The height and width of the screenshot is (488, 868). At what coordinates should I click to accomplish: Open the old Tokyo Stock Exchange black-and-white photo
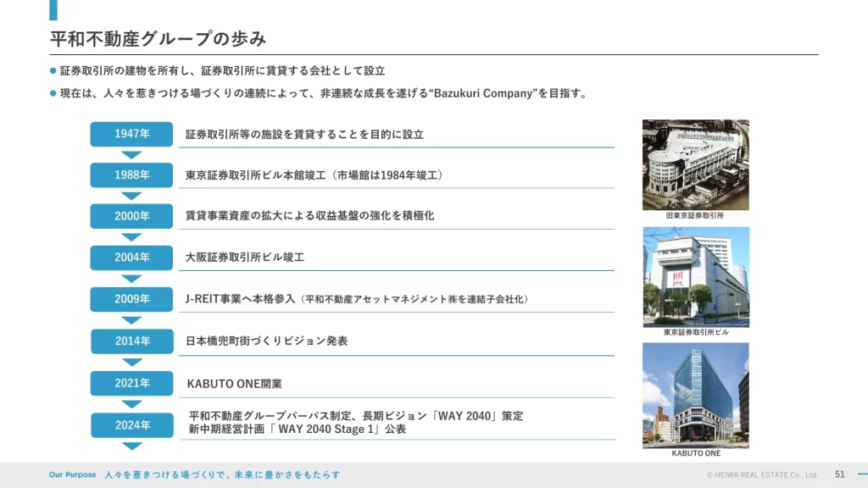coord(695,164)
